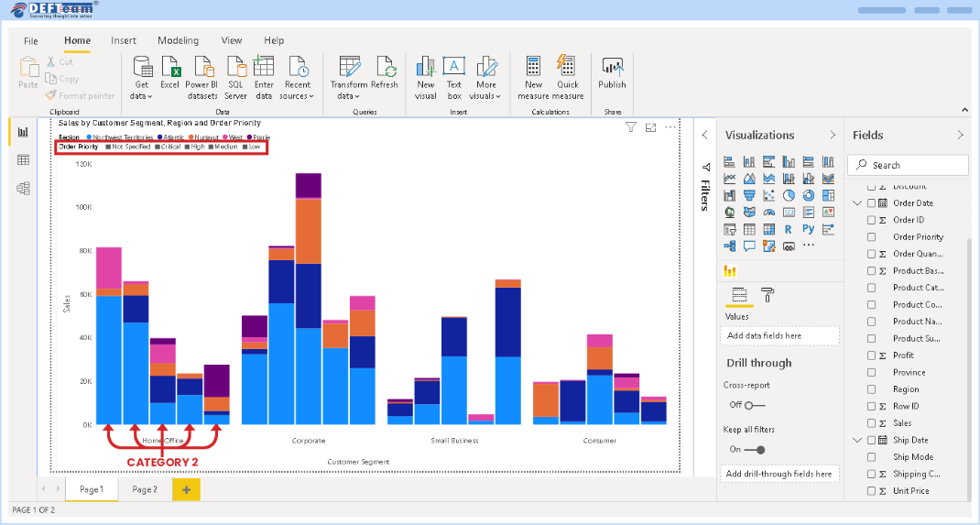The height and width of the screenshot is (525, 980).
Task: Click the Fields search box
Action: click(x=908, y=165)
